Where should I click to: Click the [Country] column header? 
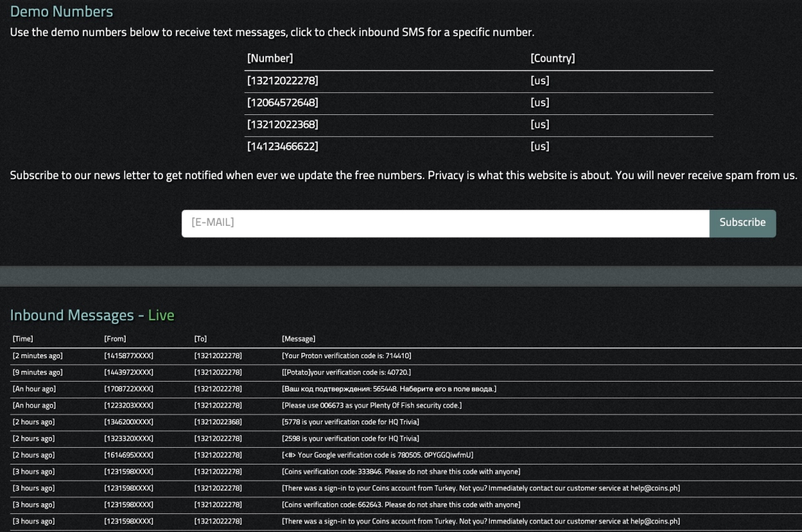click(553, 58)
